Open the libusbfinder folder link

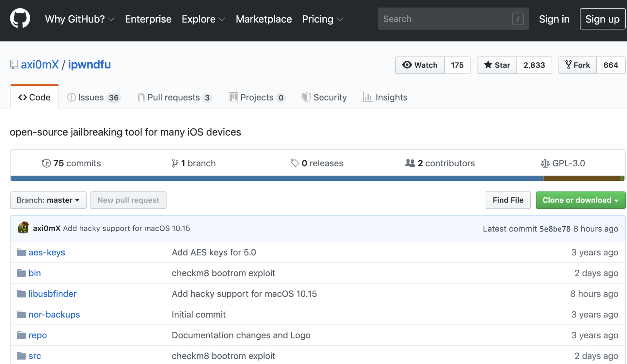click(x=53, y=294)
